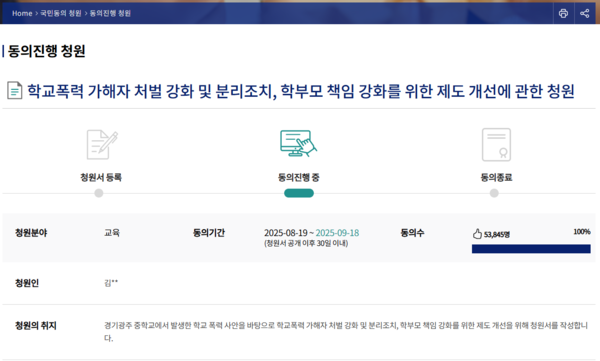Click the 동의진행 중 step icon
The height and width of the screenshot is (361, 600).
point(298,144)
